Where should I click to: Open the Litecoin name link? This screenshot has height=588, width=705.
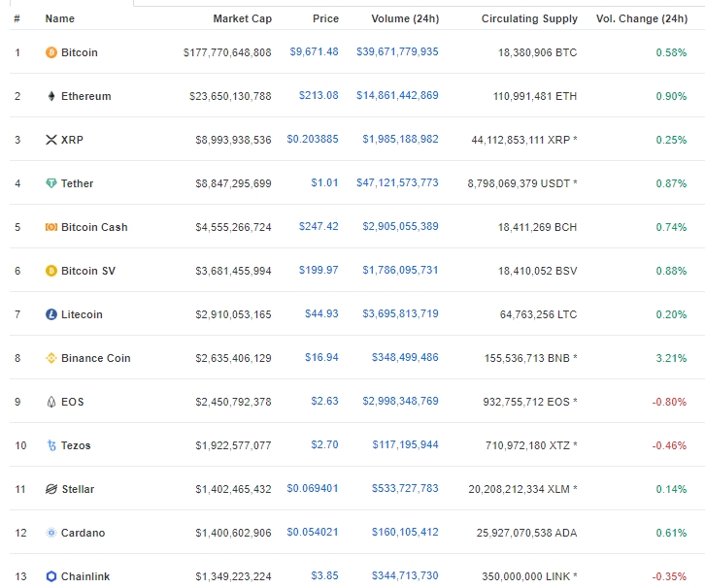click(82, 314)
